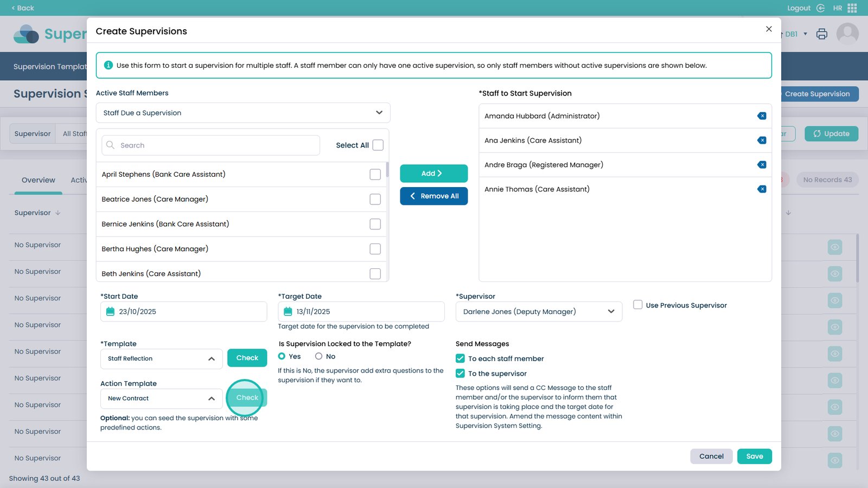Click the search magnifier icon

pyautogui.click(x=110, y=145)
